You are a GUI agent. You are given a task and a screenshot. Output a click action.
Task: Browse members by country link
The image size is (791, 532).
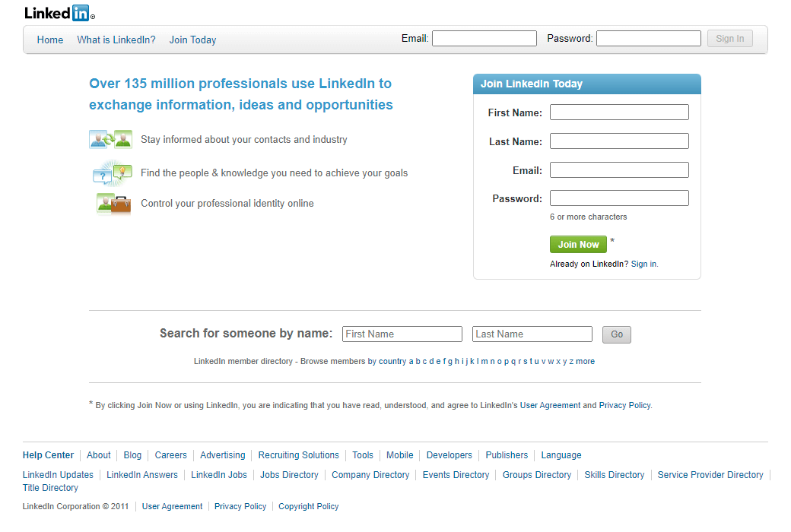(387, 361)
